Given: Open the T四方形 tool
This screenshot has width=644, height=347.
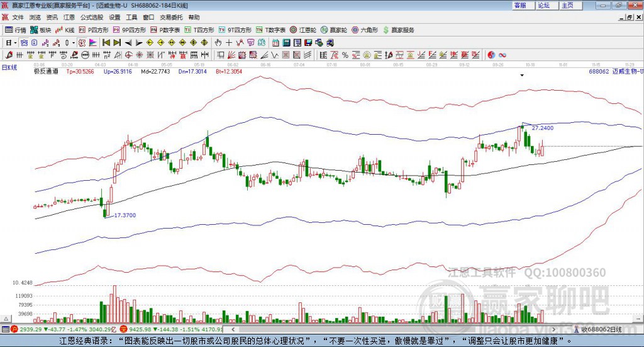Looking at the screenshot, I should pyautogui.click(x=199, y=30).
